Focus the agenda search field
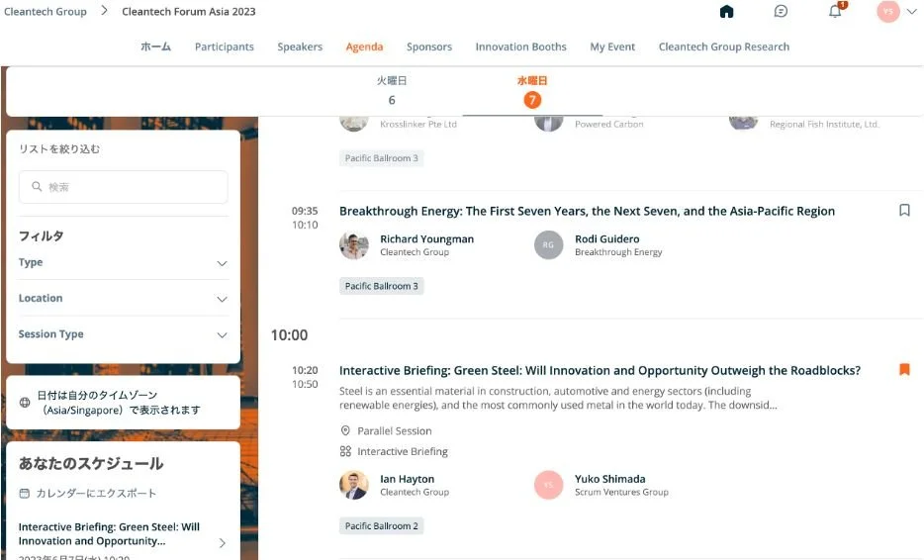Image resolution: width=924 pixels, height=560 pixels. [123, 187]
